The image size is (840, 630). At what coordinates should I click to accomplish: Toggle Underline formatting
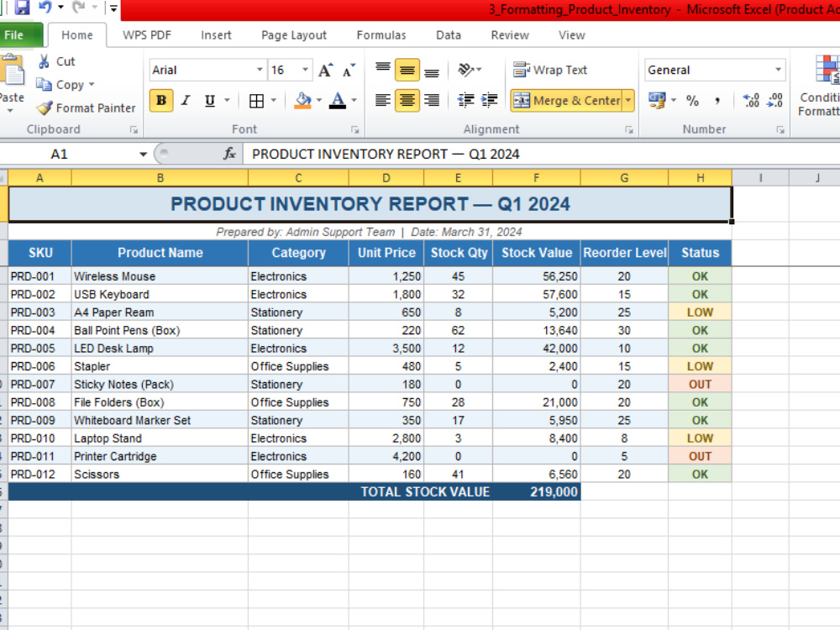coord(210,101)
